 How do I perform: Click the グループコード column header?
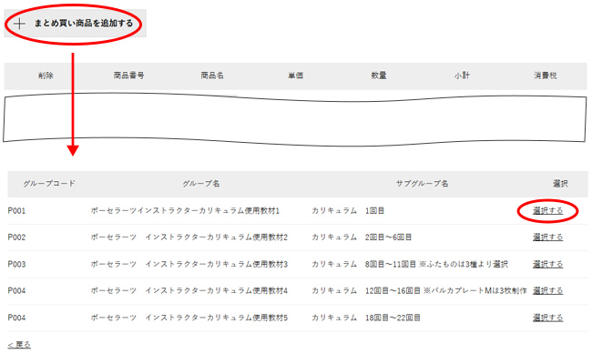coord(49,184)
